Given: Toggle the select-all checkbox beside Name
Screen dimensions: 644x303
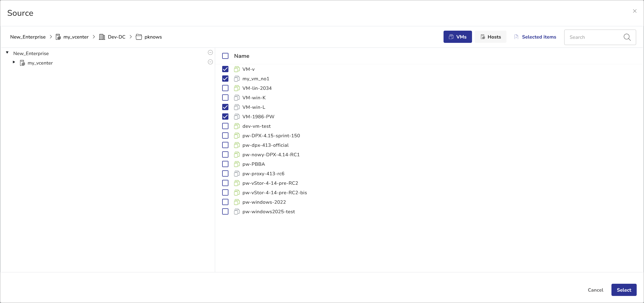Looking at the screenshot, I should [225, 56].
